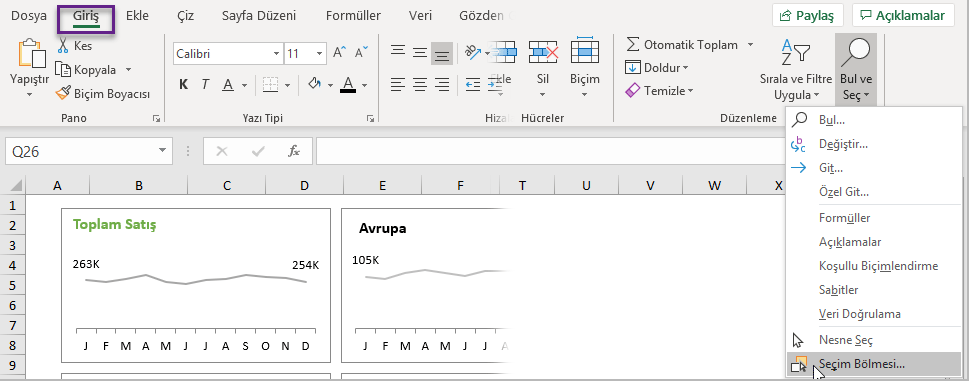This screenshot has height=381, width=969.
Task: Open the Yazı Tipi dialog launcher
Action: [370, 118]
